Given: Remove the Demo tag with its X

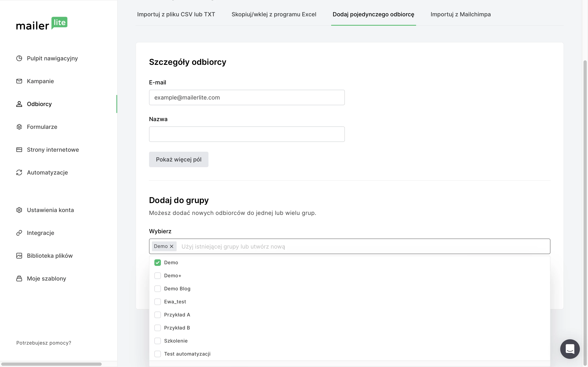Looking at the screenshot, I should 171,246.
